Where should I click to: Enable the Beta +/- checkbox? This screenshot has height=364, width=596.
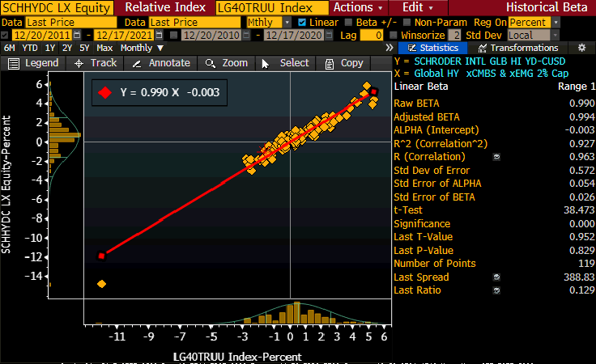[349, 23]
